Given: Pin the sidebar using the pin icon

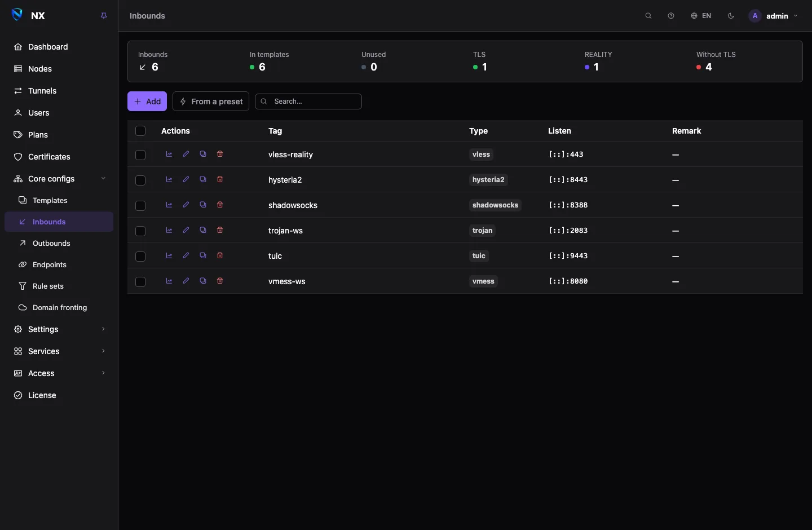Looking at the screenshot, I should click(x=104, y=16).
